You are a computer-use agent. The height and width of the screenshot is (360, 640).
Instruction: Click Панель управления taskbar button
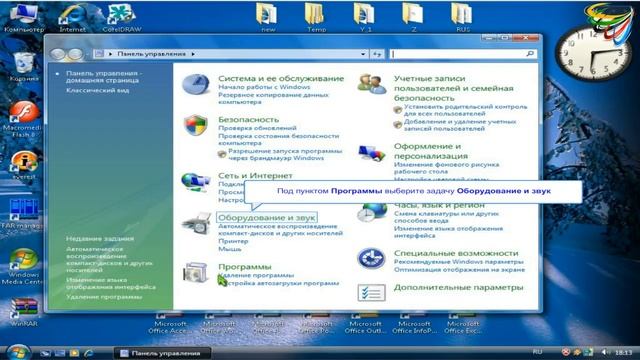point(162,353)
